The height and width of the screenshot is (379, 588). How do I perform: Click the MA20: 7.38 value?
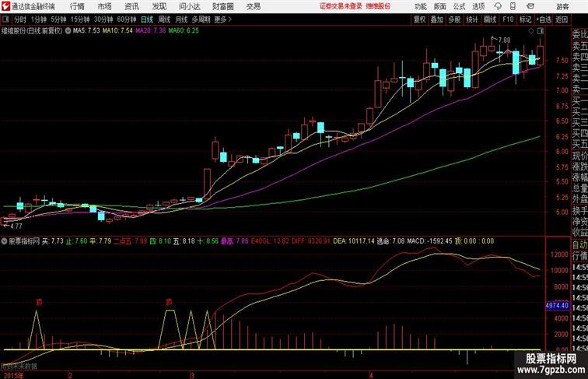click(150, 31)
